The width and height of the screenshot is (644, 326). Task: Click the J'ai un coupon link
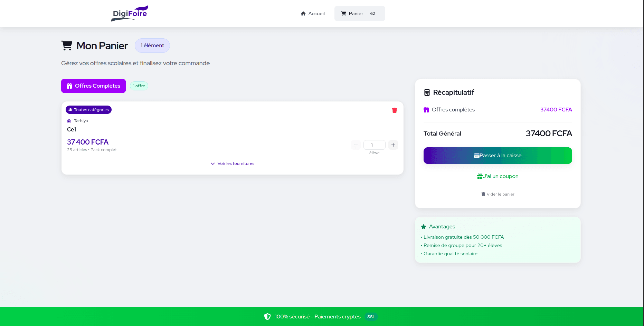[x=498, y=176]
